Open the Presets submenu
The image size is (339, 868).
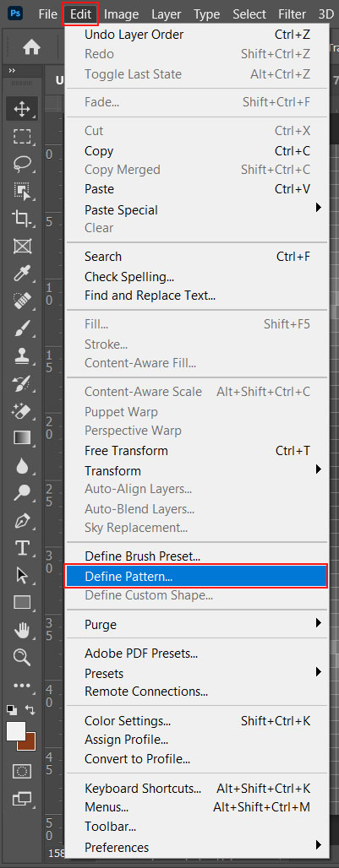[x=197, y=673]
